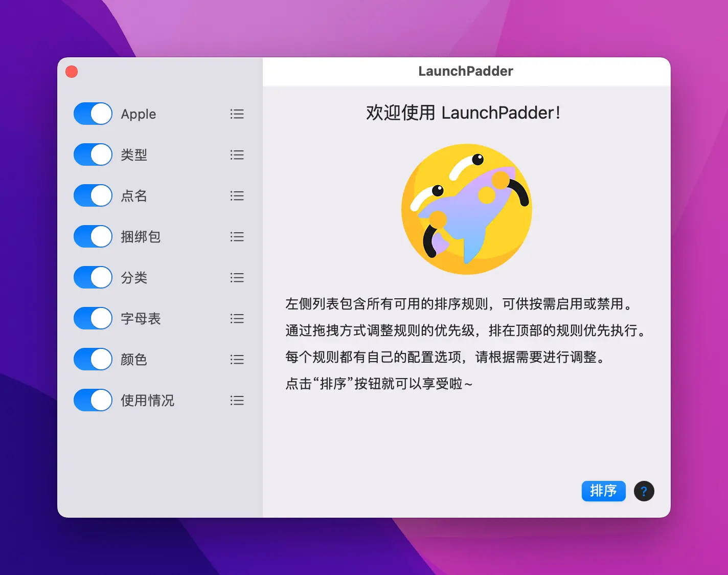The height and width of the screenshot is (575, 728).
Task: Select the 捆绑包 rule label
Action: click(141, 237)
